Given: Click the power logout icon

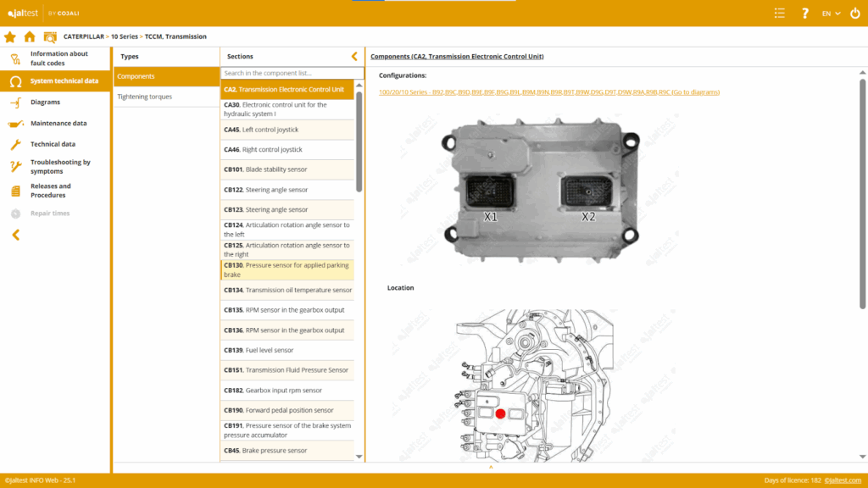Looking at the screenshot, I should coord(854,13).
